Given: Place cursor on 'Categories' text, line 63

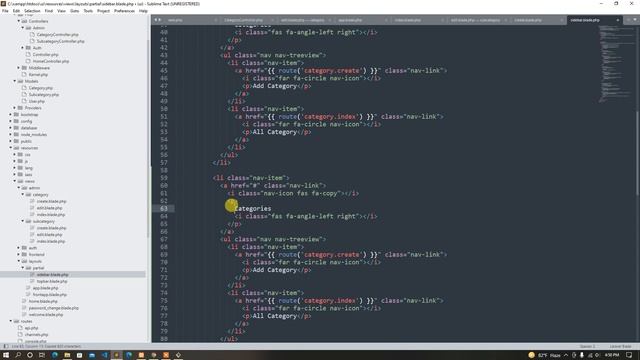Looking at the screenshot, I should [x=253, y=209].
